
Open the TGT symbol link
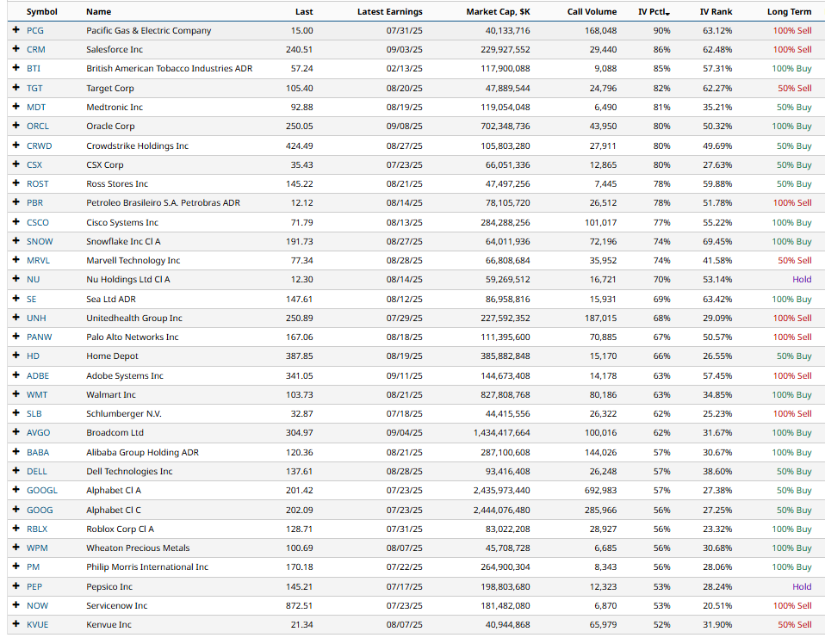34,88
